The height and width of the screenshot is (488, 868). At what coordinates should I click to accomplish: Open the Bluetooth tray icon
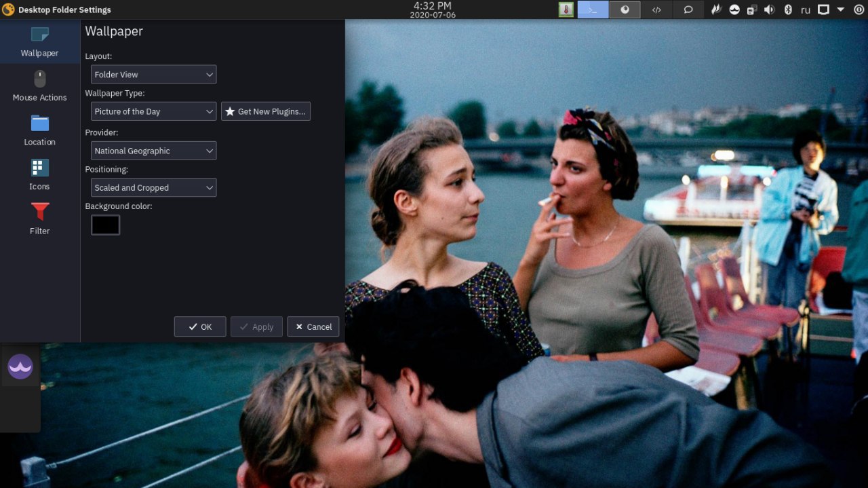[x=788, y=10]
